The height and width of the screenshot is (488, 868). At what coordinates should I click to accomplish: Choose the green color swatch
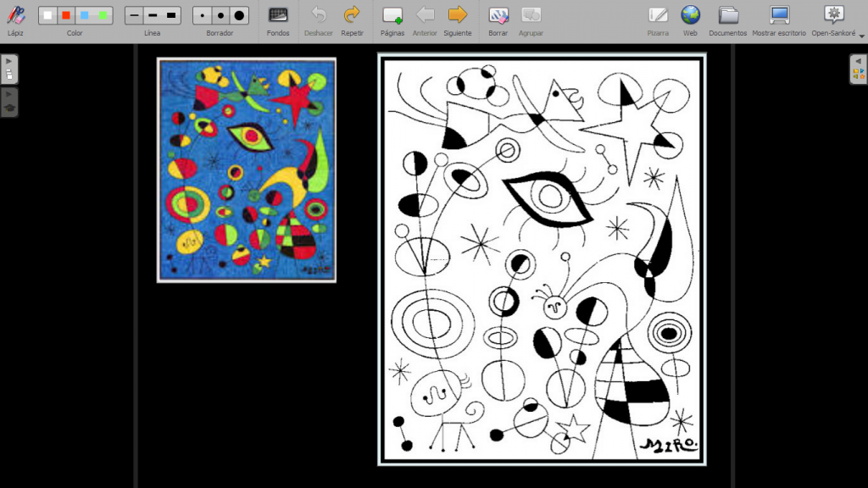[x=103, y=15]
